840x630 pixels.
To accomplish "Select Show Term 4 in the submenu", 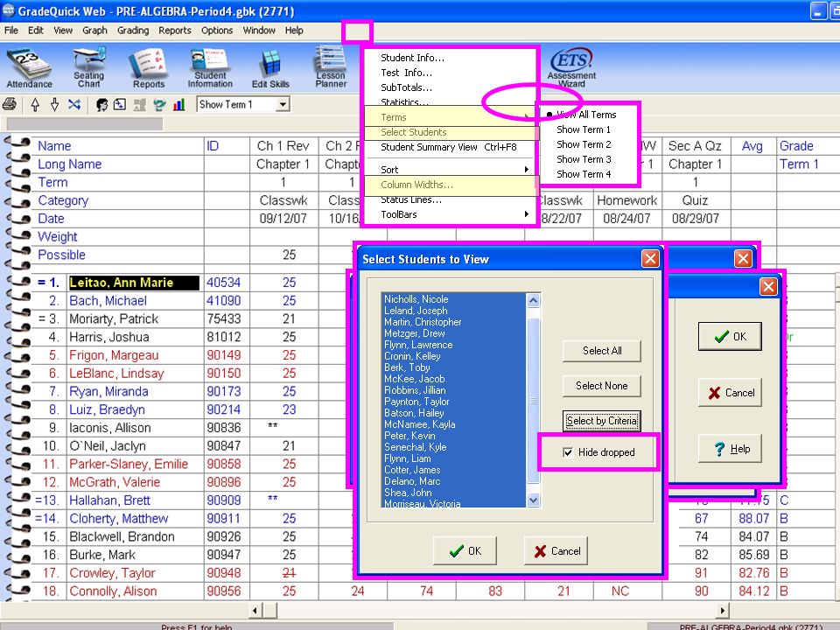I will click(x=584, y=175).
